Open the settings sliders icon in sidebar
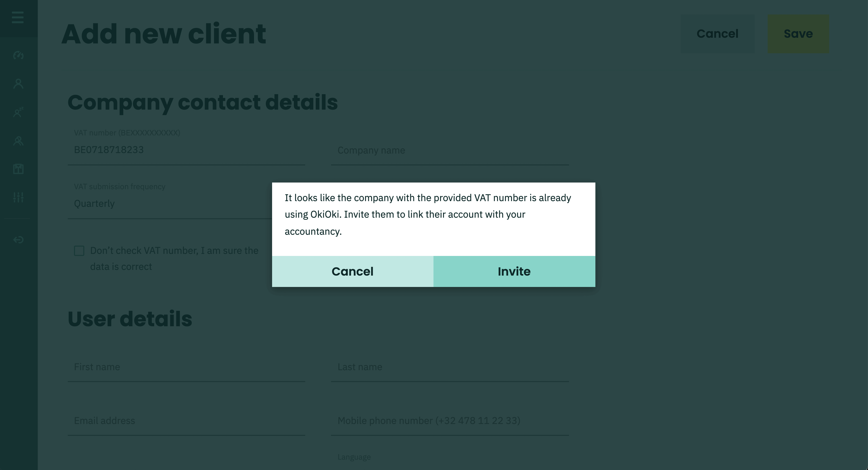 click(18, 197)
